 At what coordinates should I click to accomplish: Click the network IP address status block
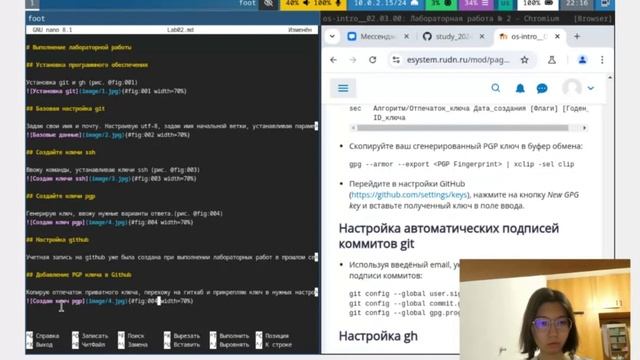386,3
